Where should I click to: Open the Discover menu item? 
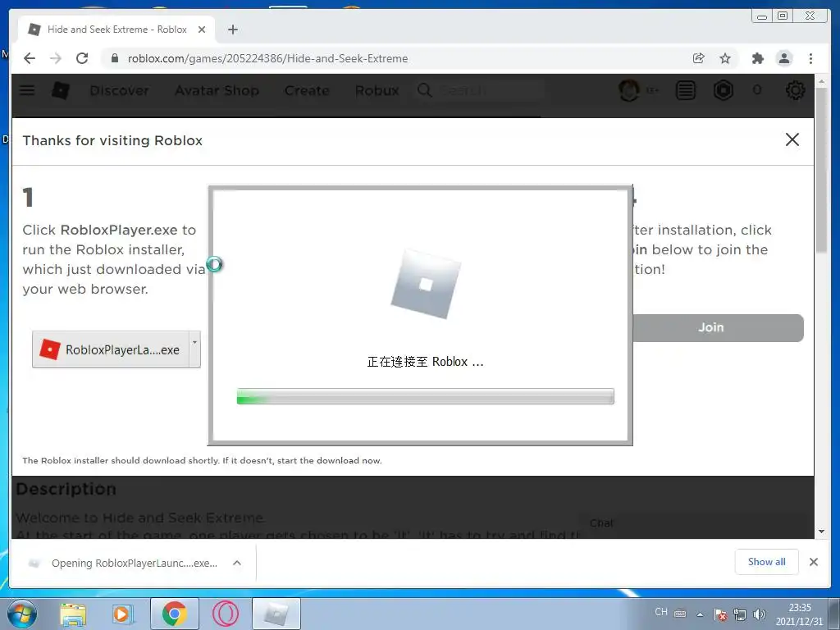pos(120,90)
